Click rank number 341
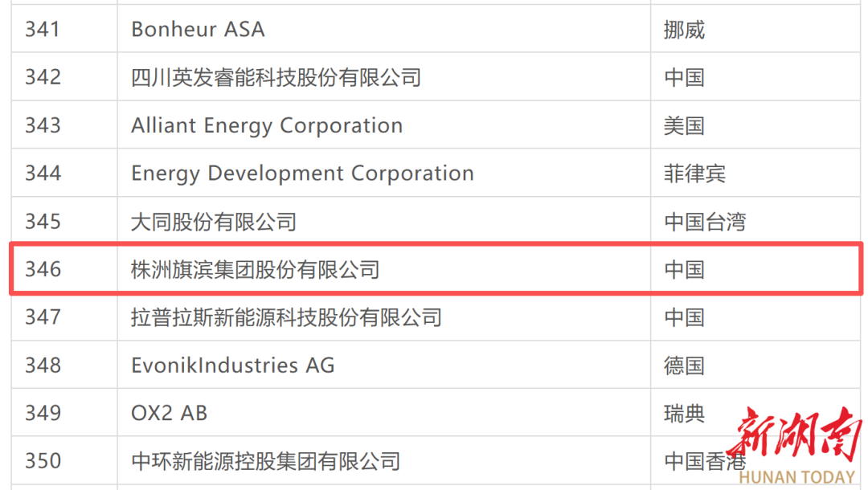The height and width of the screenshot is (490, 868). coord(43,30)
